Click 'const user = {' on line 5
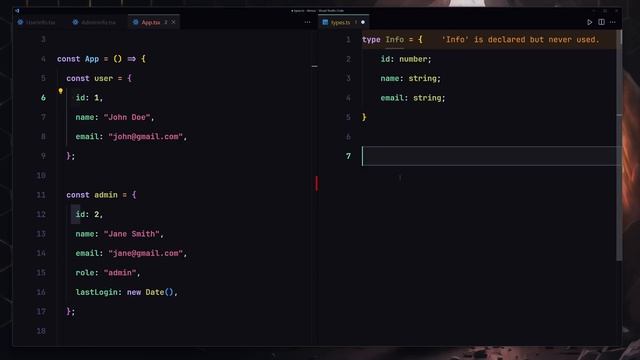Screen dimensions: 640x360 tap(99, 78)
